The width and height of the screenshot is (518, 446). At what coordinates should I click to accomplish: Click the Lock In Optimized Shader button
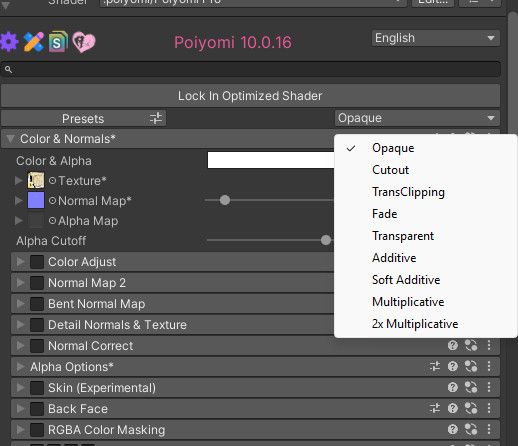tap(250, 96)
